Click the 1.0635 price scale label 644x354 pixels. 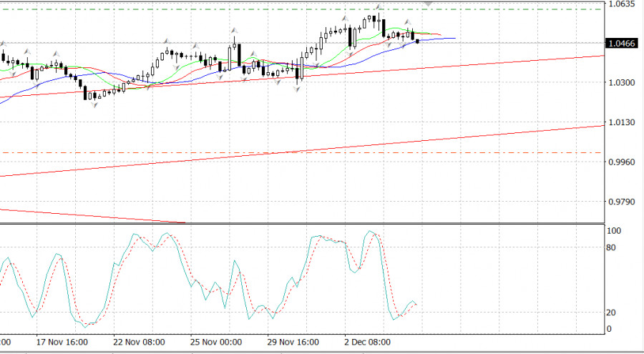(620, 4)
